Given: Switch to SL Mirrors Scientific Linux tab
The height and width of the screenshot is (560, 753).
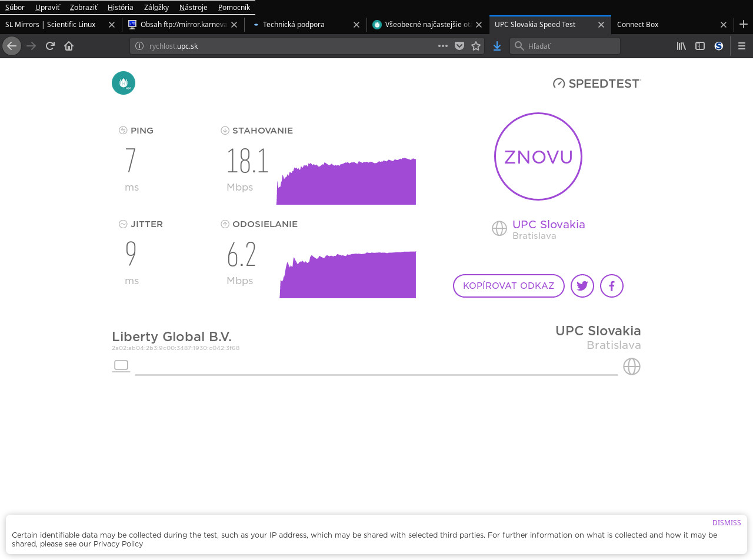Looking at the screenshot, I should pyautogui.click(x=61, y=25).
